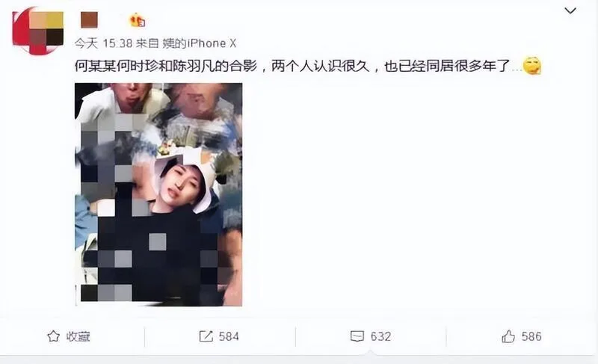Screen dimensions: 598x364
Task: Click the repost share icon
Action: point(206,336)
